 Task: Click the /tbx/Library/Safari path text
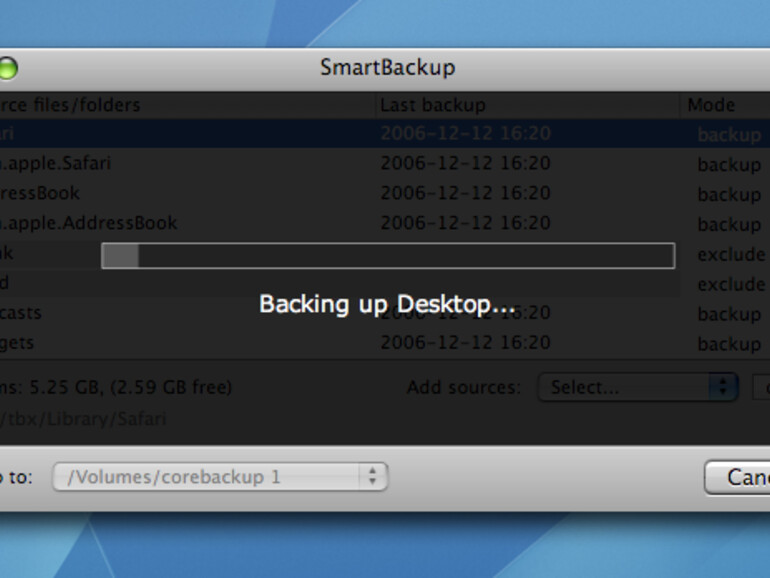pyautogui.click(x=83, y=419)
